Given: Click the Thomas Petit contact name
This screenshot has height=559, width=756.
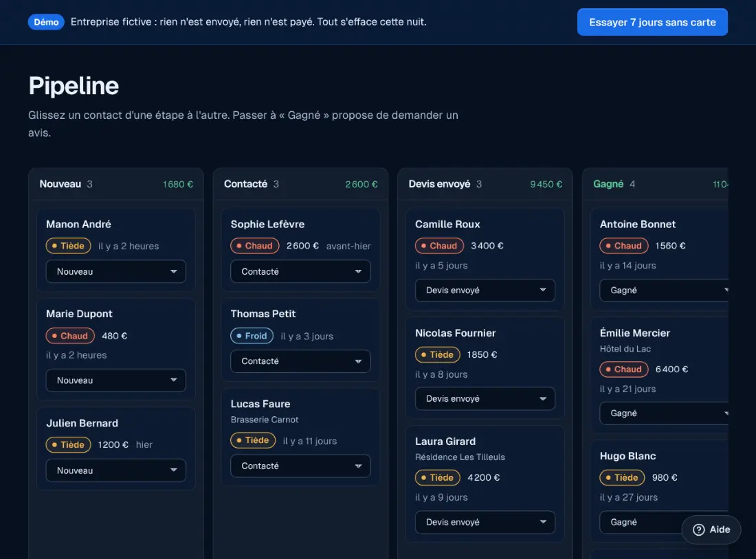Looking at the screenshot, I should pos(263,314).
